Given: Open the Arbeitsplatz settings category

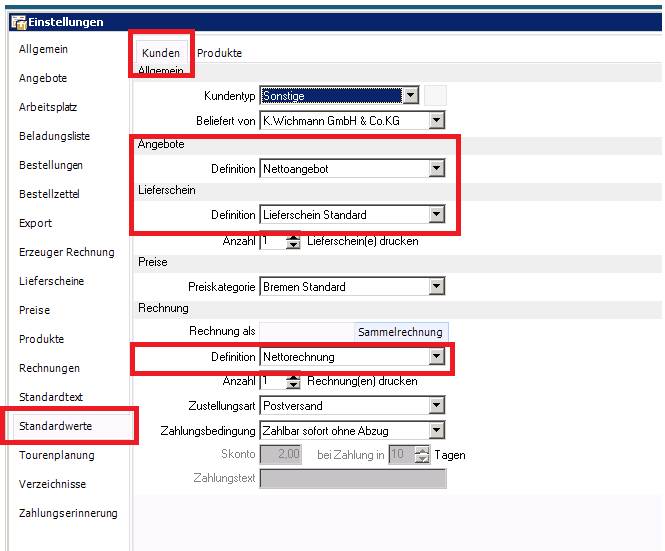Looking at the screenshot, I should pyautogui.click(x=48, y=107).
